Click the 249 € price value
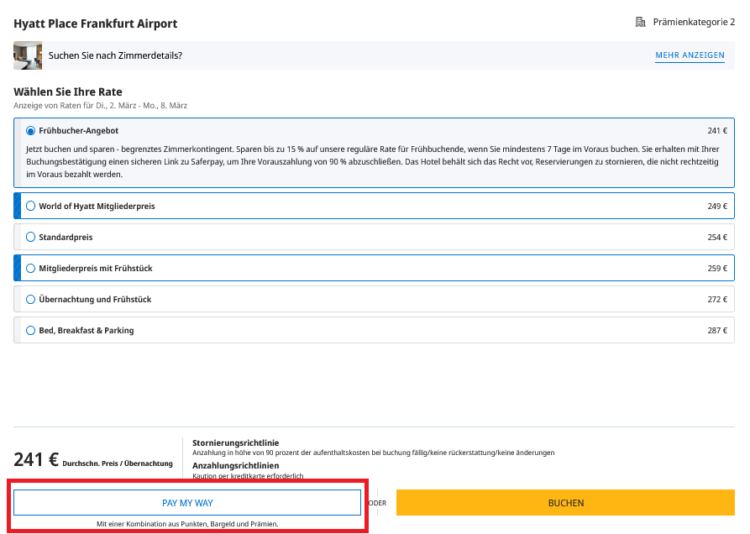 (x=717, y=206)
